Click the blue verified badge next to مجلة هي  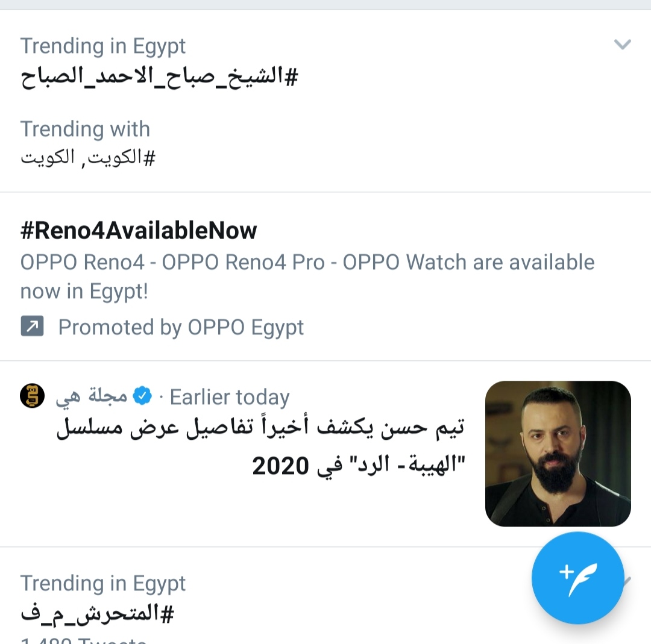point(142,396)
